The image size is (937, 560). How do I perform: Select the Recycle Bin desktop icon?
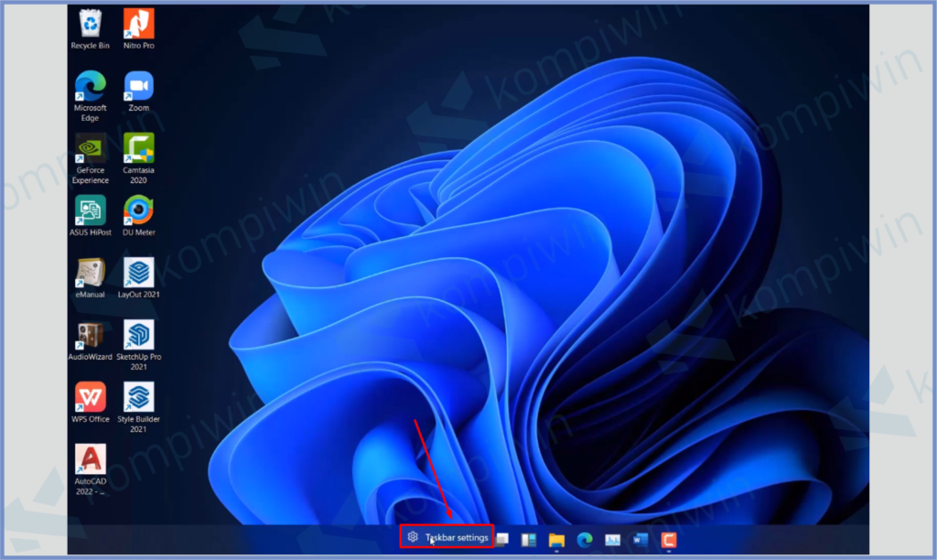pyautogui.click(x=90, y=24)
